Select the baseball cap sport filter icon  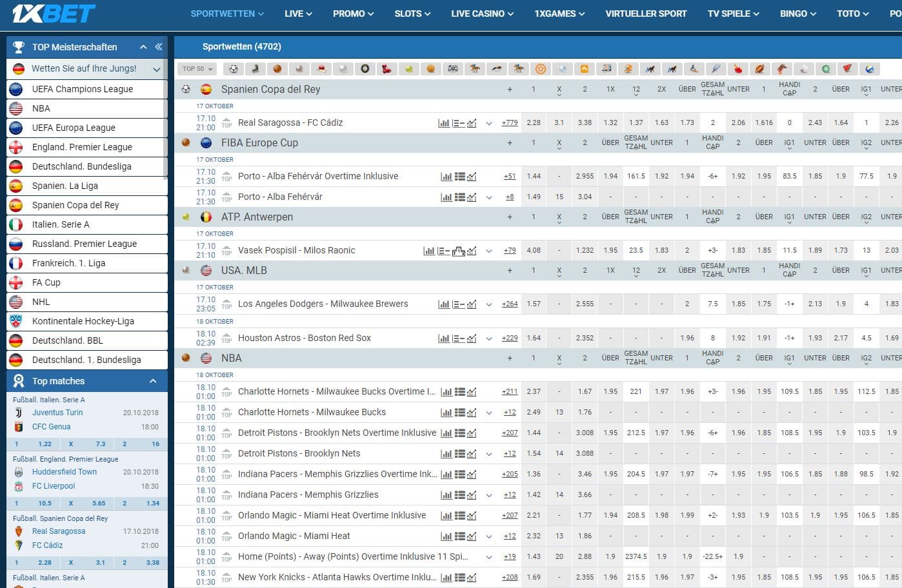(321, 68)
